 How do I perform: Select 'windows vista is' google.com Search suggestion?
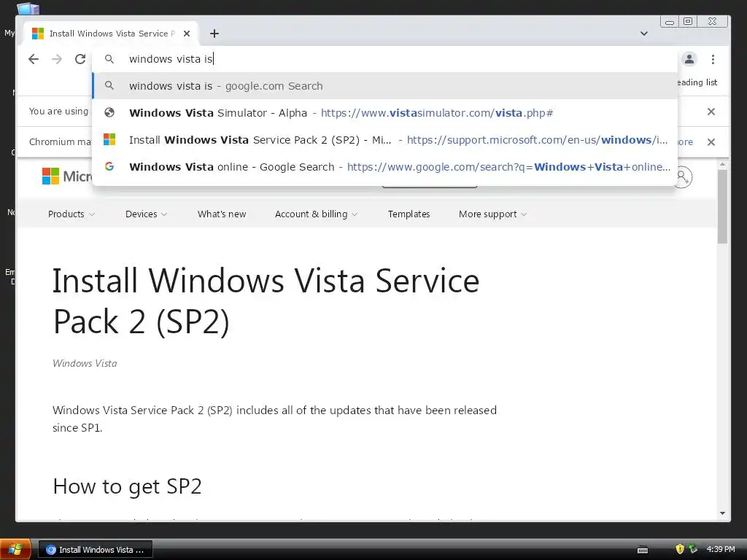[x=385, y=86]
